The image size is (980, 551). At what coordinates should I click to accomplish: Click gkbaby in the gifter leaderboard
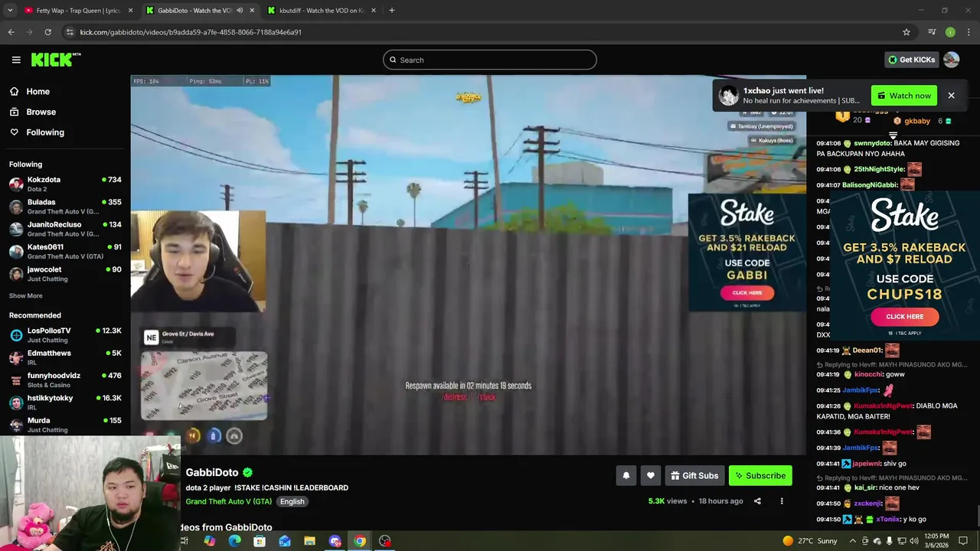917,121
